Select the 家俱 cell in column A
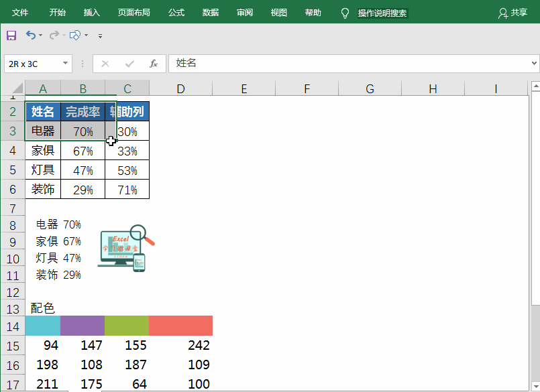 43,150
